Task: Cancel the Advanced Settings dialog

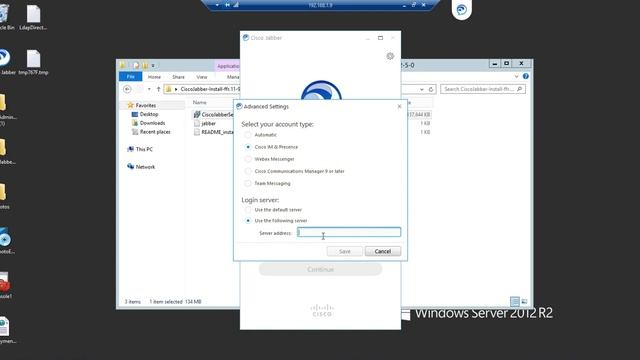Action: (x=383, y=251)
